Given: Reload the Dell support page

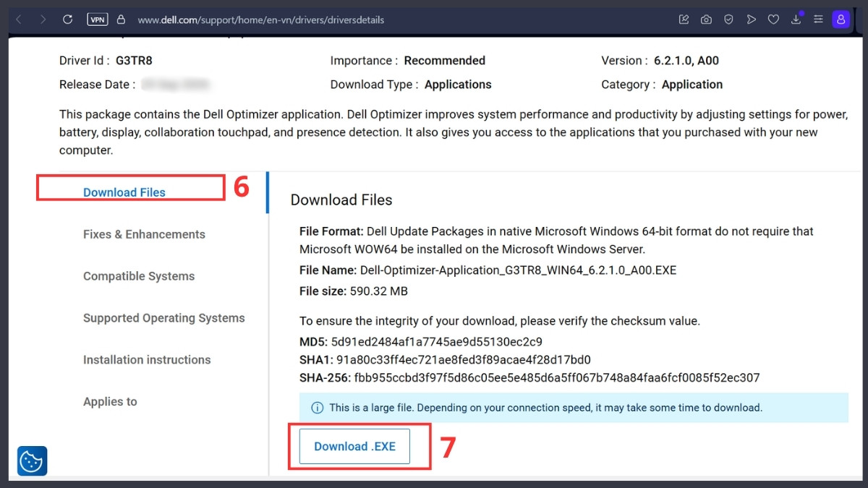Looking at the screenshot, I should [67, 20].
